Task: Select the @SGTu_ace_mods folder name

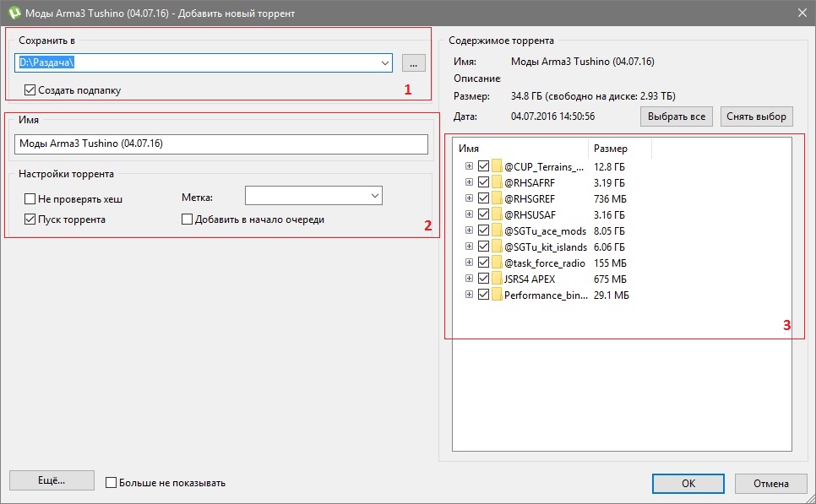Action: click(x=545, y=231)
